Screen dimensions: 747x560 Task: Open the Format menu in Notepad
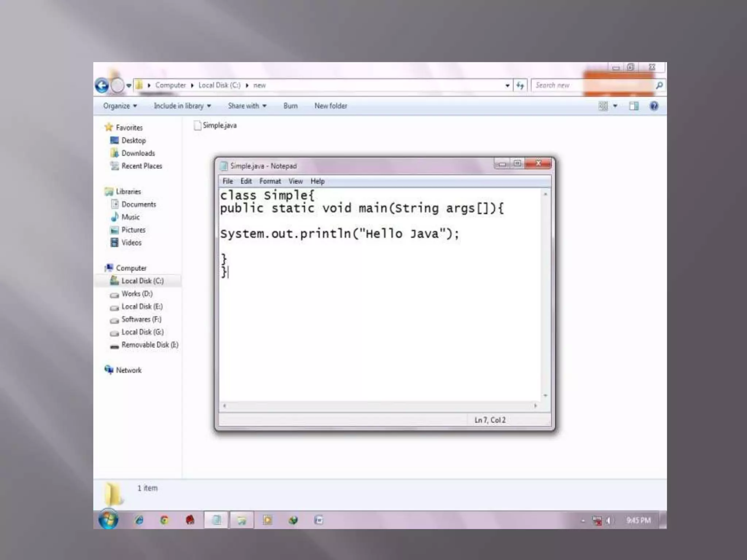270,181
